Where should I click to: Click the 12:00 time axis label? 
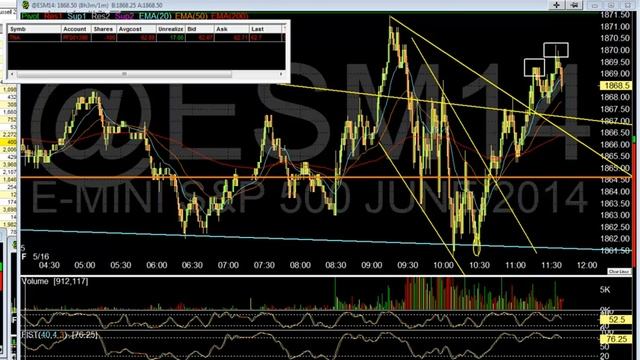587,265
